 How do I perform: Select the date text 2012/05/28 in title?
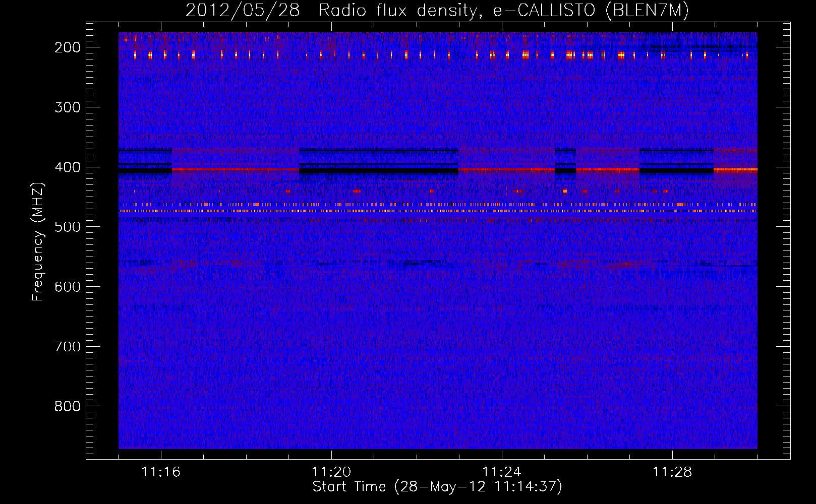tap(243, 11)
